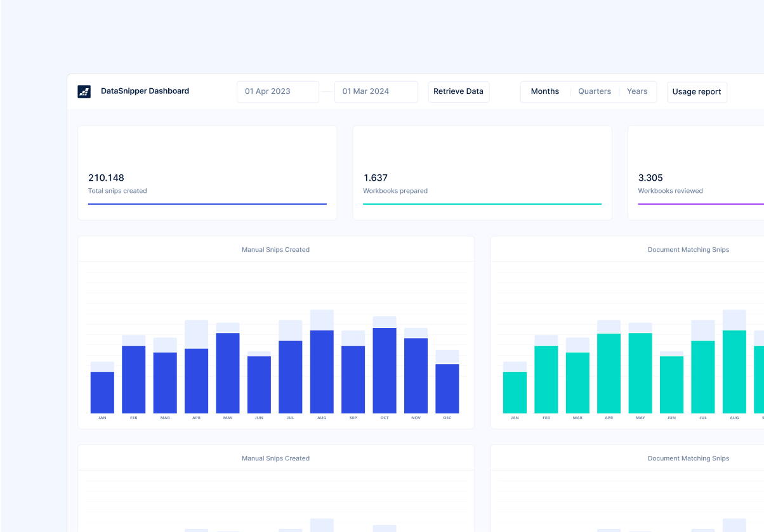The image size is (764, 532).
Task: Click the top Manual Snips Created chart title
Action: coord(275,250)
